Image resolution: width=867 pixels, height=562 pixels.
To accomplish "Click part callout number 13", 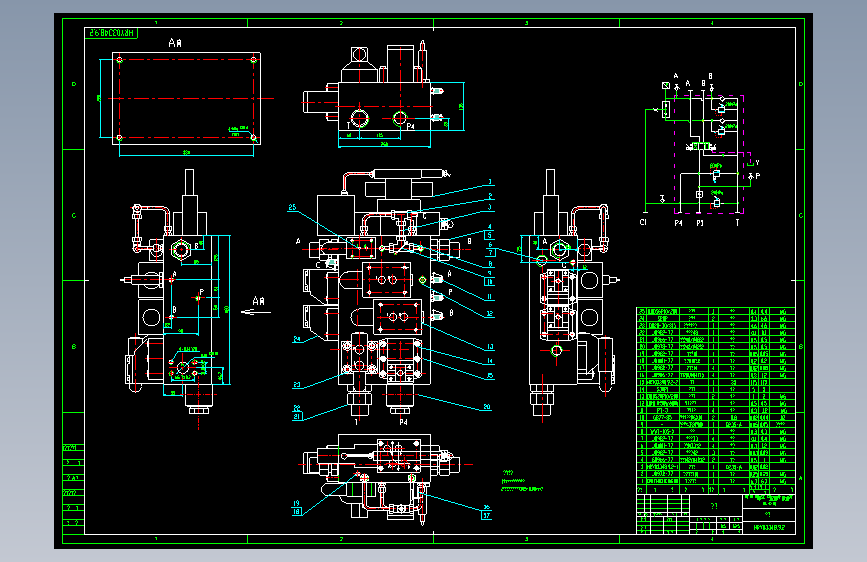I will pos(490,347).
